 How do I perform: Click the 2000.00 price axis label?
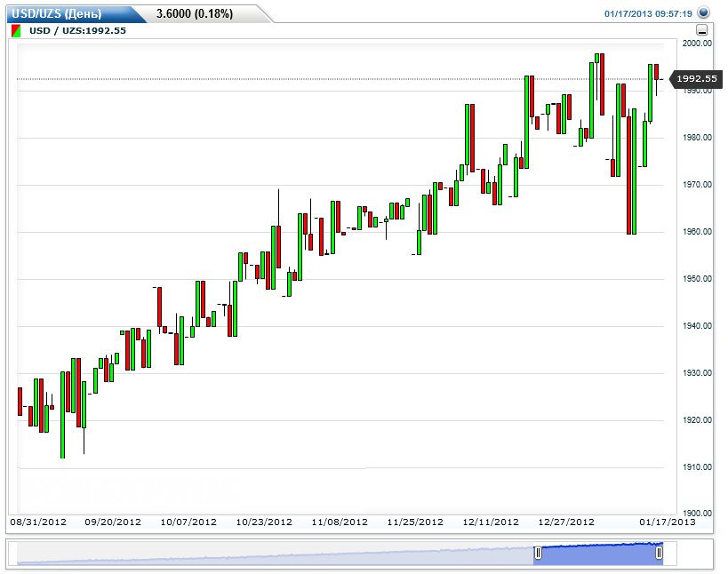click(x=697, y=44)
